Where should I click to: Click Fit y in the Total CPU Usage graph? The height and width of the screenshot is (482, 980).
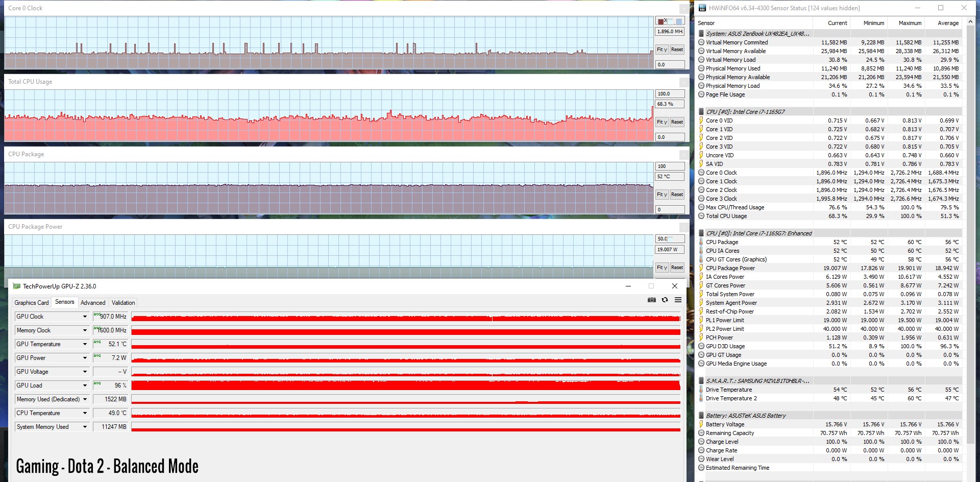pos(662,122)
